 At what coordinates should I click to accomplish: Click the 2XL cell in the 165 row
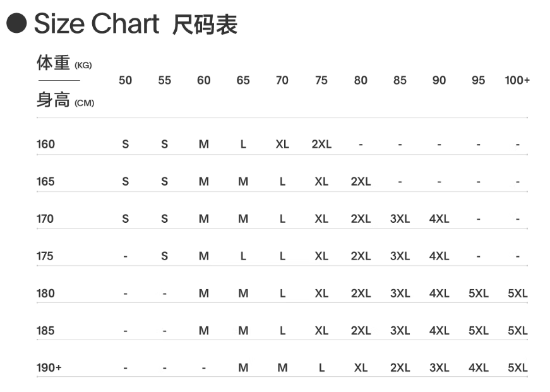pyautogui.click(x=361, y=181)
